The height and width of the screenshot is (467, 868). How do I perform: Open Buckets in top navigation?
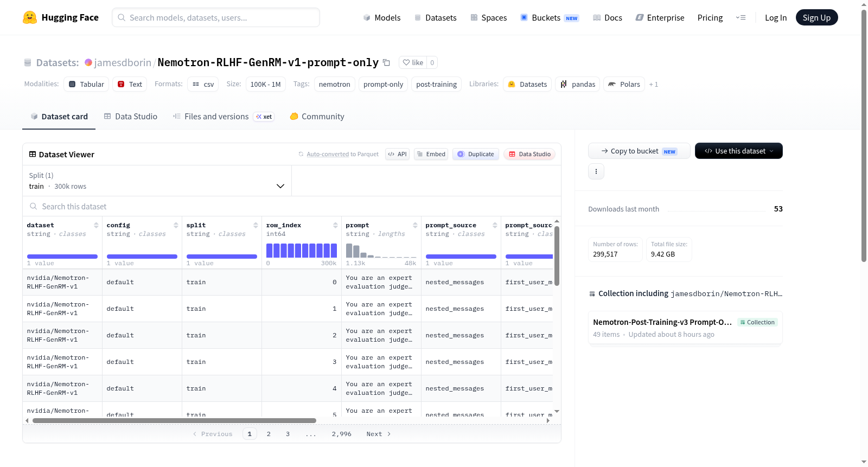pos(550,17)
